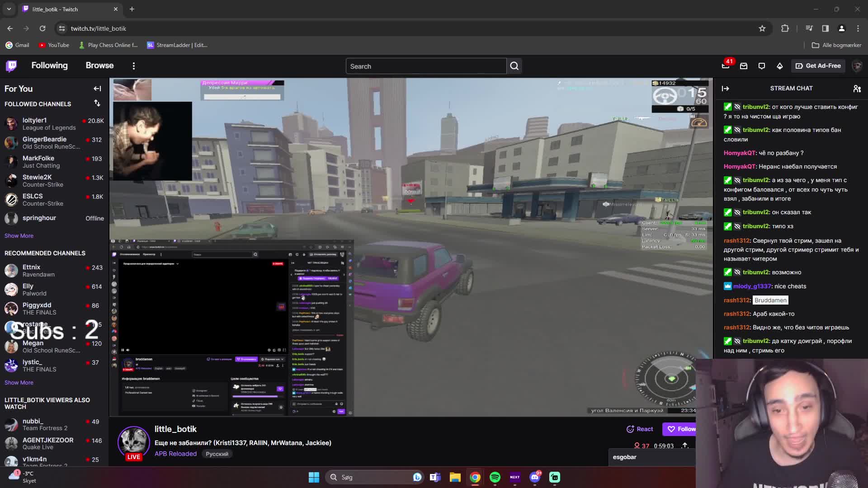The image size is (868, 488).
Task: Open APB Reloaded category link
Action: pos(175,454)
